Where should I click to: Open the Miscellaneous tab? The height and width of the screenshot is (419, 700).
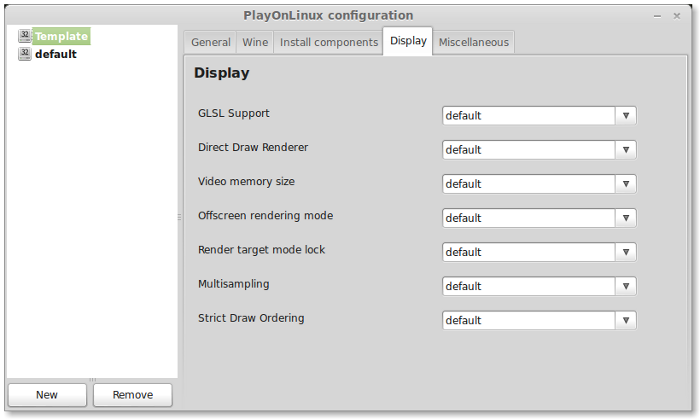473,42
